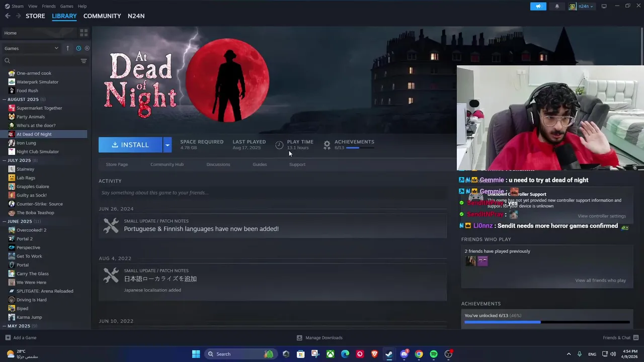Open the COMMUNITY tab

(x=102, y=16)
